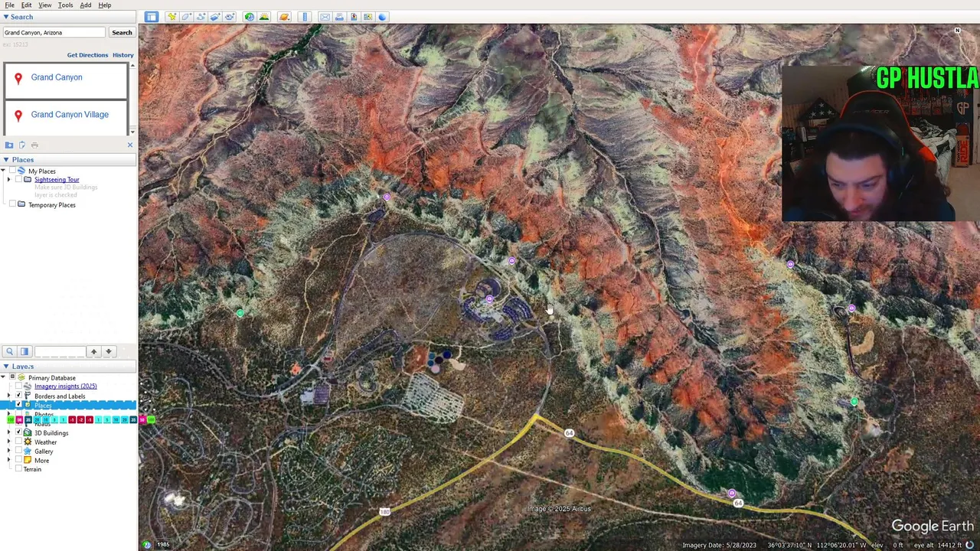Viewport: 980px width, 551px height.
Task: Enable the Gallery layer checkbox
Action: pos(18,451)
